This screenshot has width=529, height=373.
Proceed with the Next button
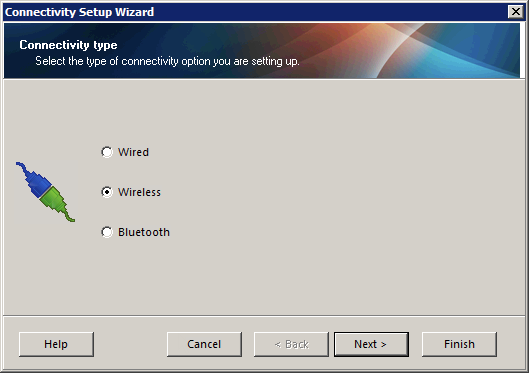pyautogui.click(x=371, y=344)
